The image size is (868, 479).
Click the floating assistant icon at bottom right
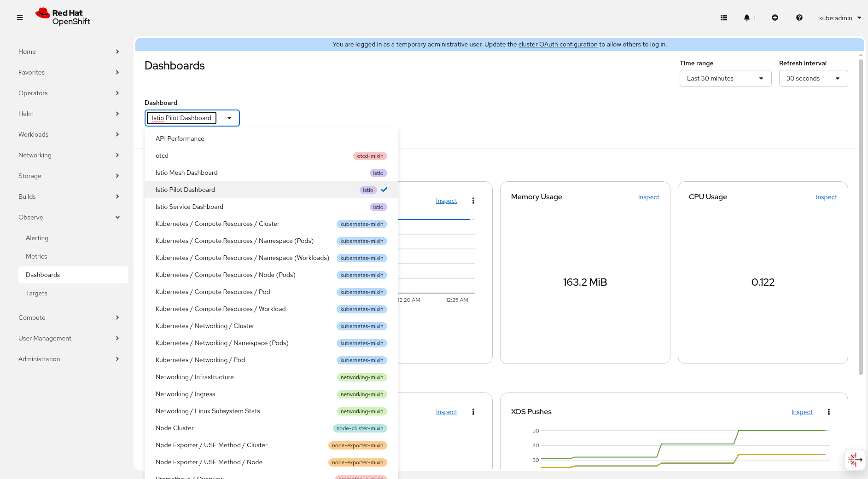pyautogui.click(x=855, y=459)
